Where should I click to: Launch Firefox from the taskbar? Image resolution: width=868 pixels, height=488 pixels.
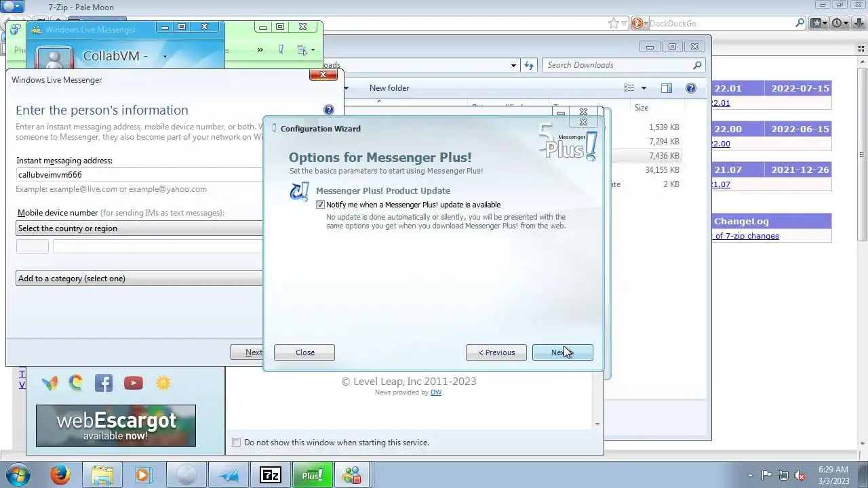60,475
